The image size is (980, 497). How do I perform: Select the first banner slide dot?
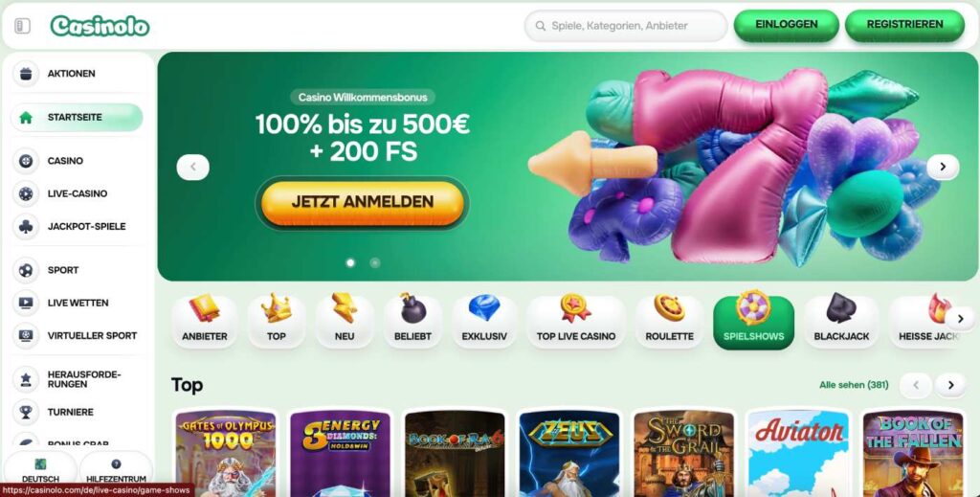pyautogui.click(x=350, y=263)
